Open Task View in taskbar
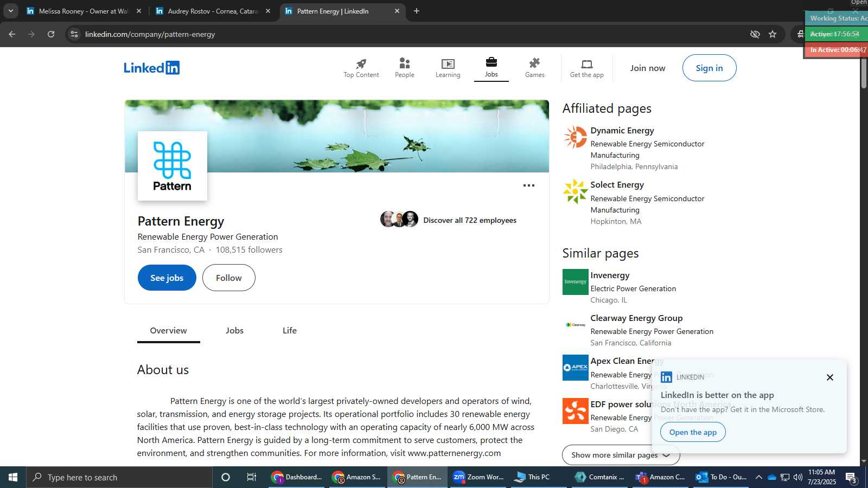The height and width of the screenshot is (488, 868). tap(251, 477)
